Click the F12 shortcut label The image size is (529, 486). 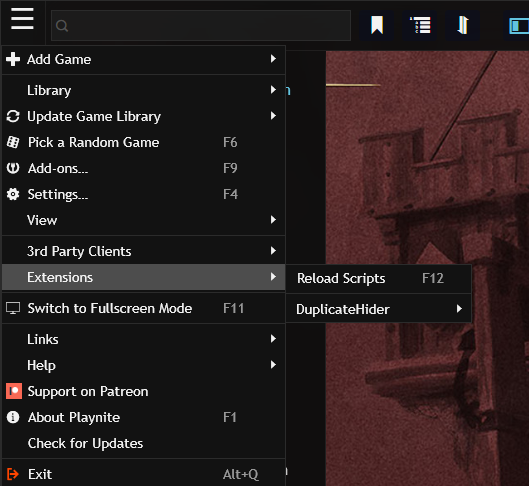click(x=433, y=279)
